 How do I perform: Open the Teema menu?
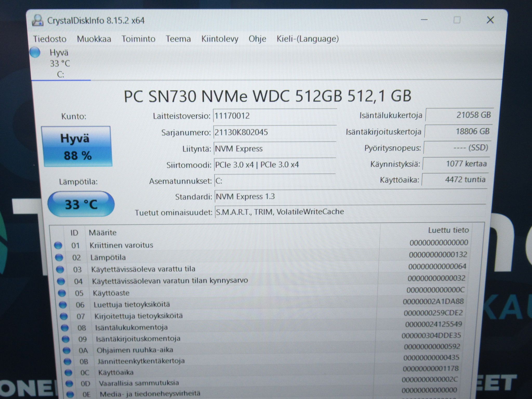pos(178,39)
